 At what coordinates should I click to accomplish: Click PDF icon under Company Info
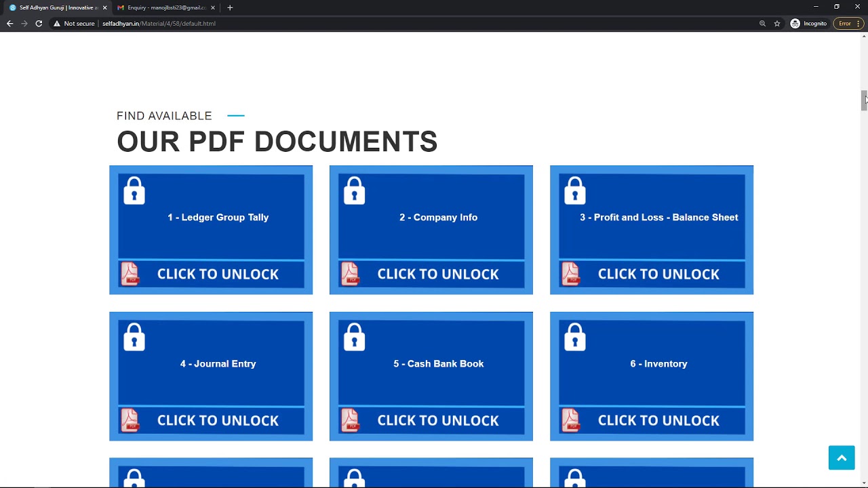coord(350,274)
